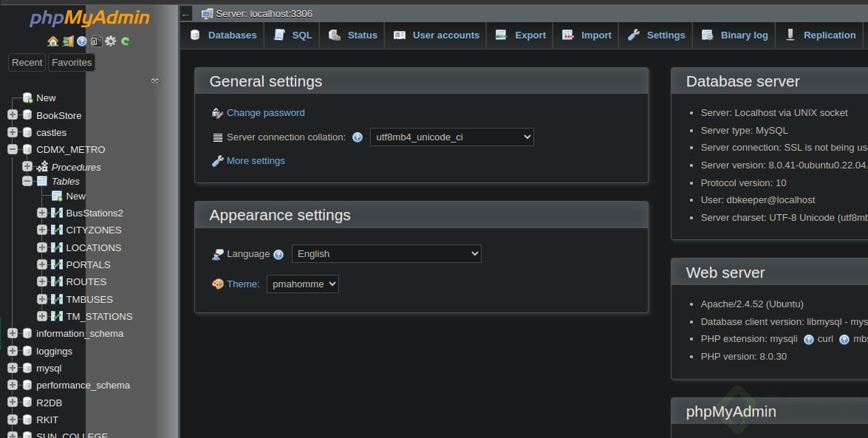Viewport: 868px width, 438px height.
Task: Expand the castles database node
Action: [12, 131]
